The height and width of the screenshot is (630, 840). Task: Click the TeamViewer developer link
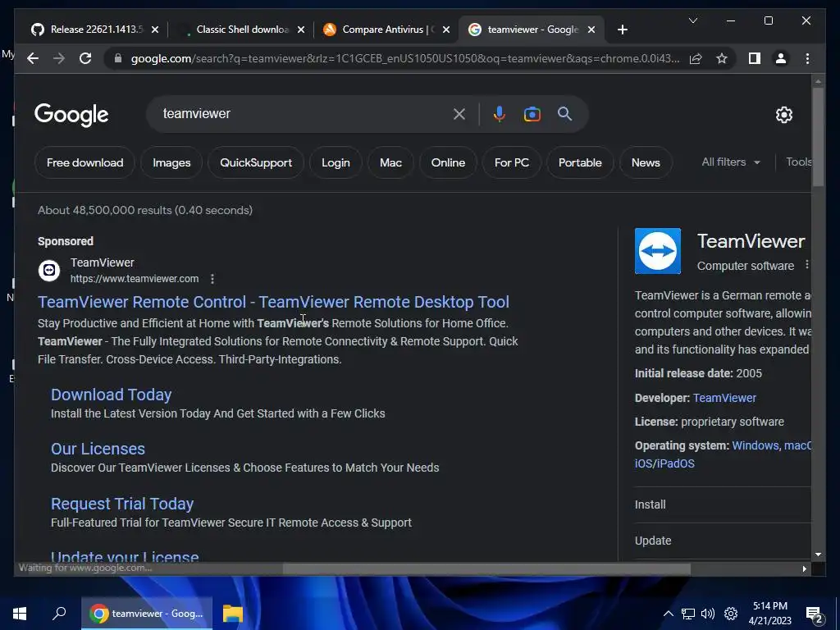[724, 398]
